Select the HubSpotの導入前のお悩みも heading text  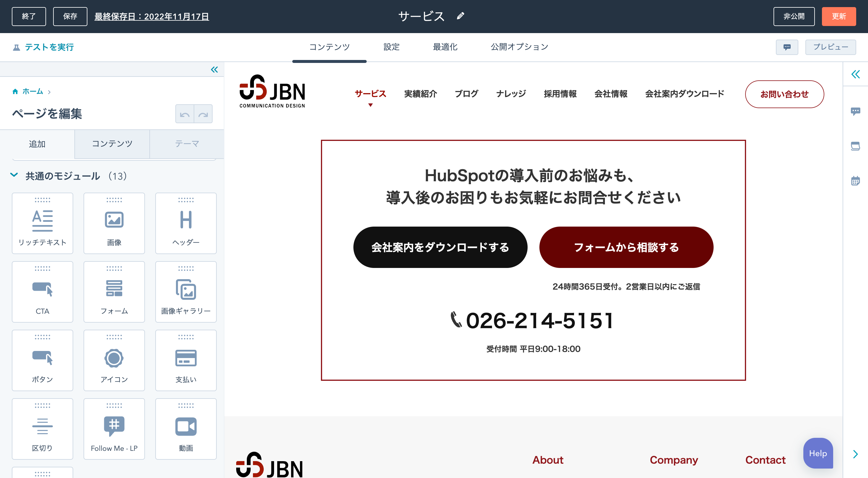529,175
